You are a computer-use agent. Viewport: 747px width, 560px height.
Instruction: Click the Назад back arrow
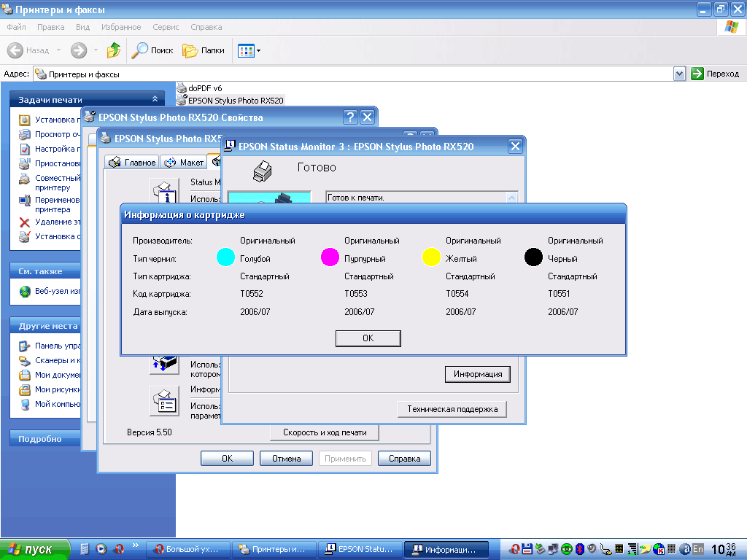coord(28,50)
